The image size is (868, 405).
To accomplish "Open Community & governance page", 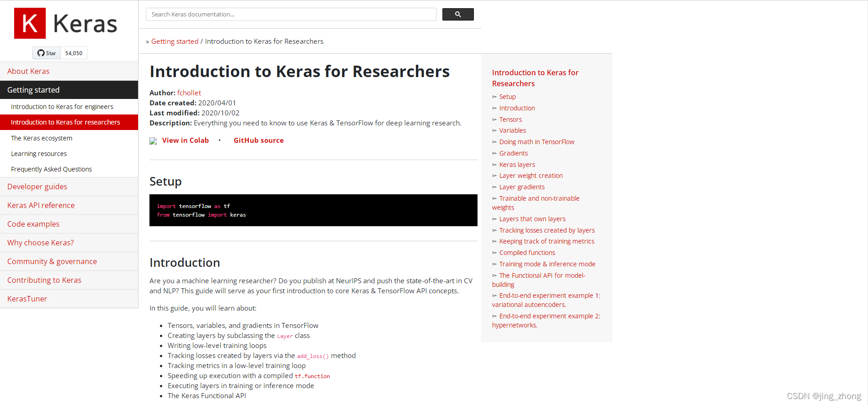I will [69, 261].
